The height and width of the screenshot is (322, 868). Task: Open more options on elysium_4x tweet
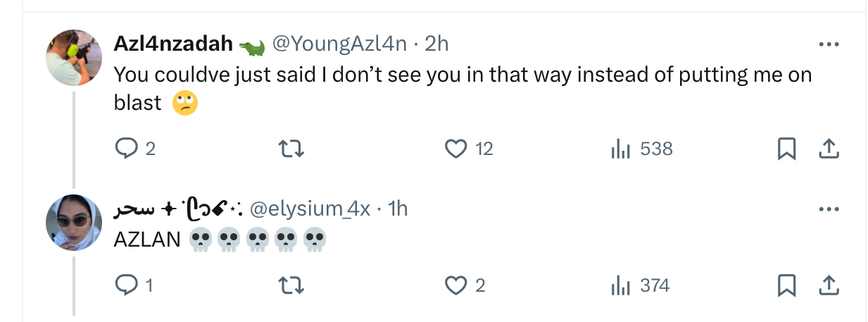click(x=829, y=209)
